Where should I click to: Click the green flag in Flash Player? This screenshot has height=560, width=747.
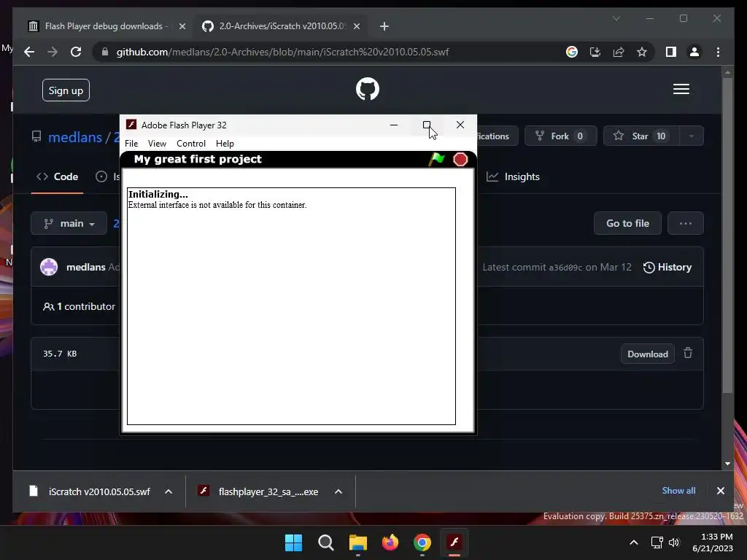click(x=437, y=159)
